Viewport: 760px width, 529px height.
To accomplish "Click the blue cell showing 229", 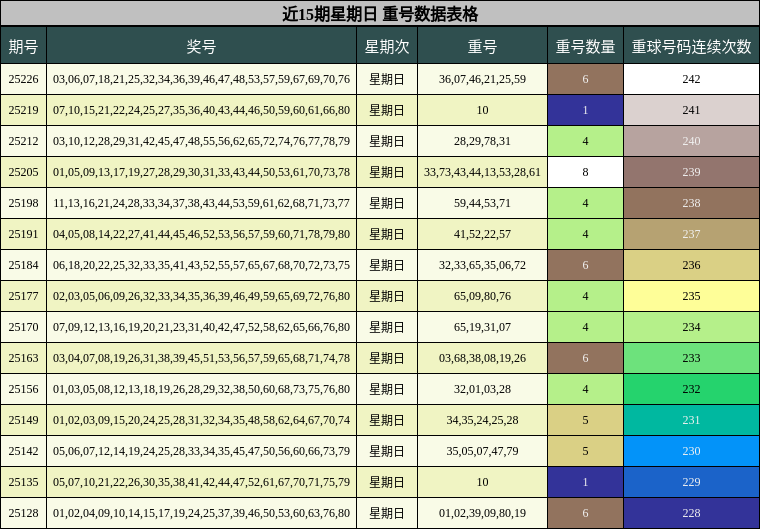I will 692,482.
